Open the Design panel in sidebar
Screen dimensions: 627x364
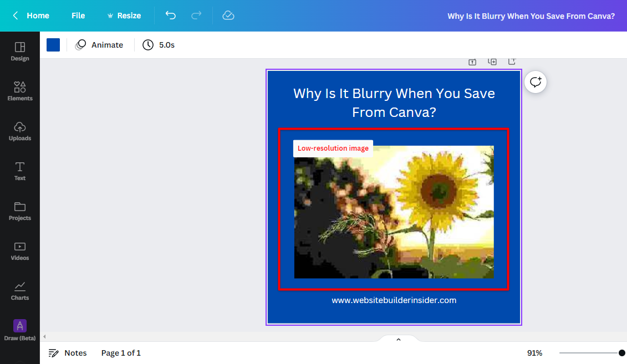[20, 52]
